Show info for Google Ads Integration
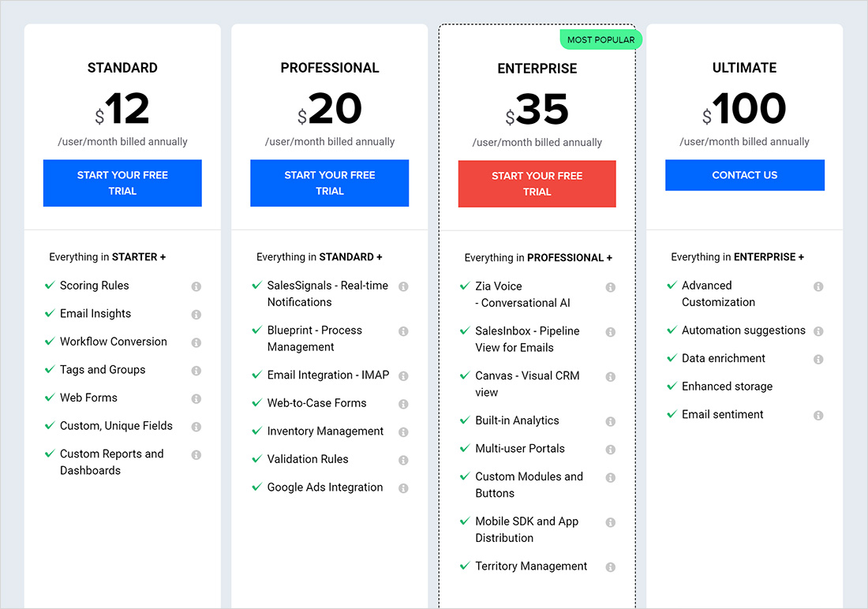The height and width of the screenshot is (609, 868). (403, 488)
